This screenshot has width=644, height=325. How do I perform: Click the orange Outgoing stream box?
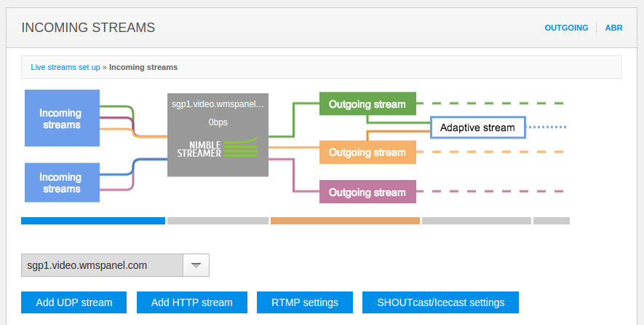click(367, 152)
